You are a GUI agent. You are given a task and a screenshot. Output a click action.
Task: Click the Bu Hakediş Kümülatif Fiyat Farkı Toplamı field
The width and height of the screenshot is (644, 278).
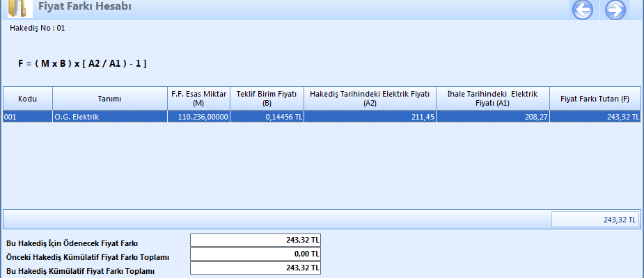[255, 268]
